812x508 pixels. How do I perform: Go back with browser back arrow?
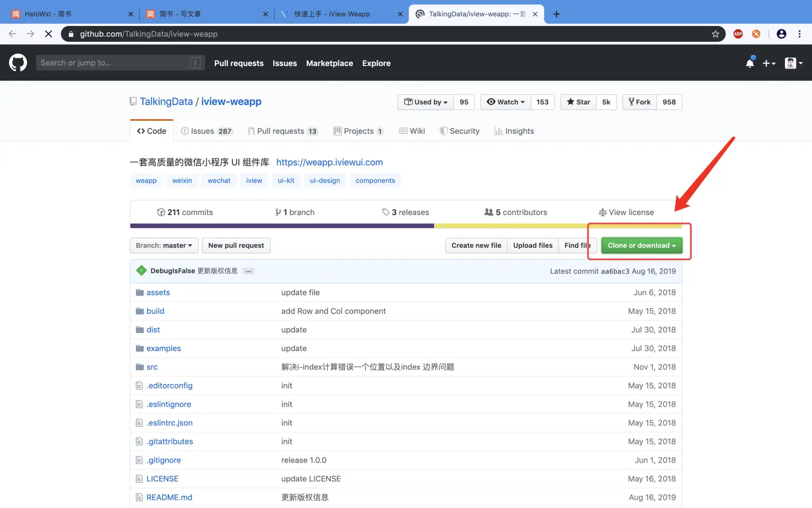point(12,34)
